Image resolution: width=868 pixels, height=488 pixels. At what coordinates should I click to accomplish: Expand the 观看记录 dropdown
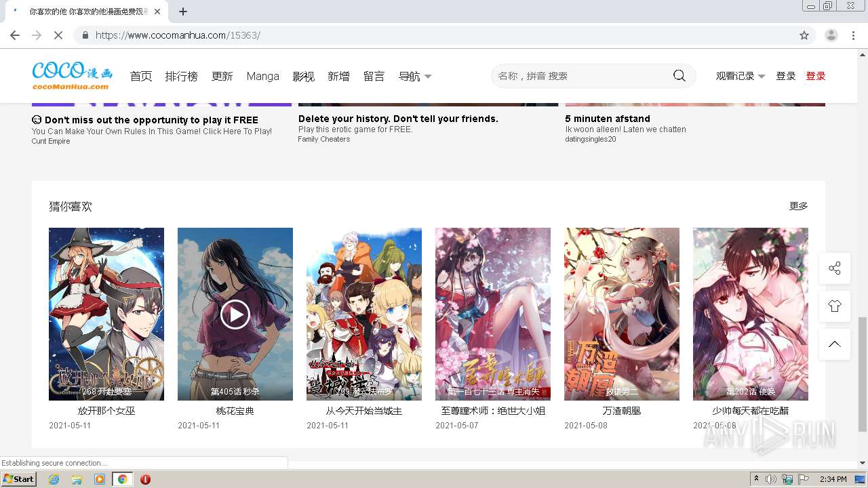[x=741, y=76]
